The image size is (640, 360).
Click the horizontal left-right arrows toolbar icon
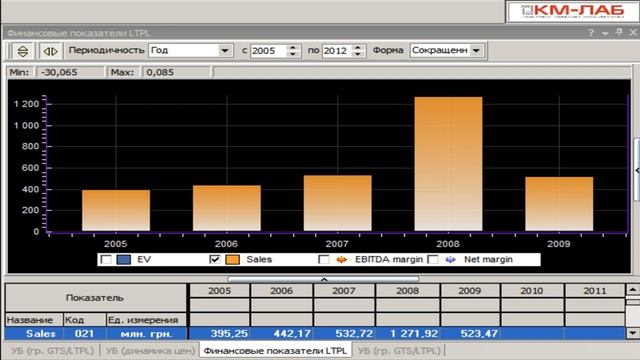[x=50, y=51]
